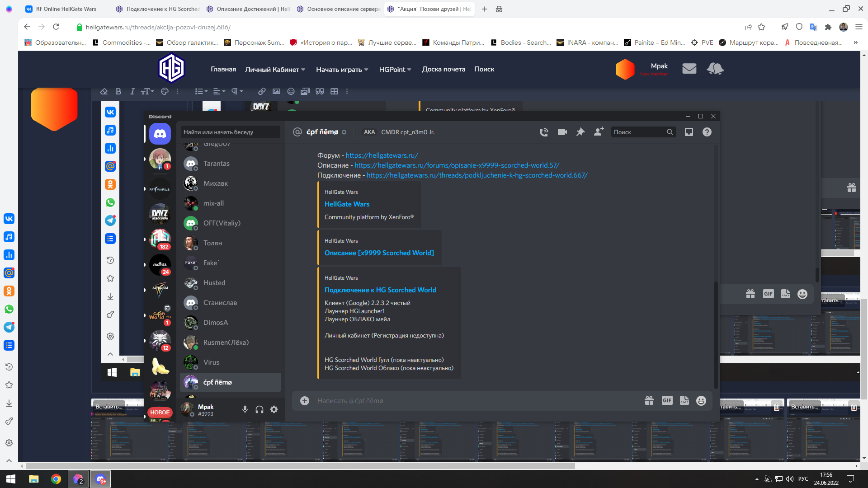Insert an image via editor toolbar
Image resolution: width=868 pixels, height=488 pixels.
pos(276,91)
